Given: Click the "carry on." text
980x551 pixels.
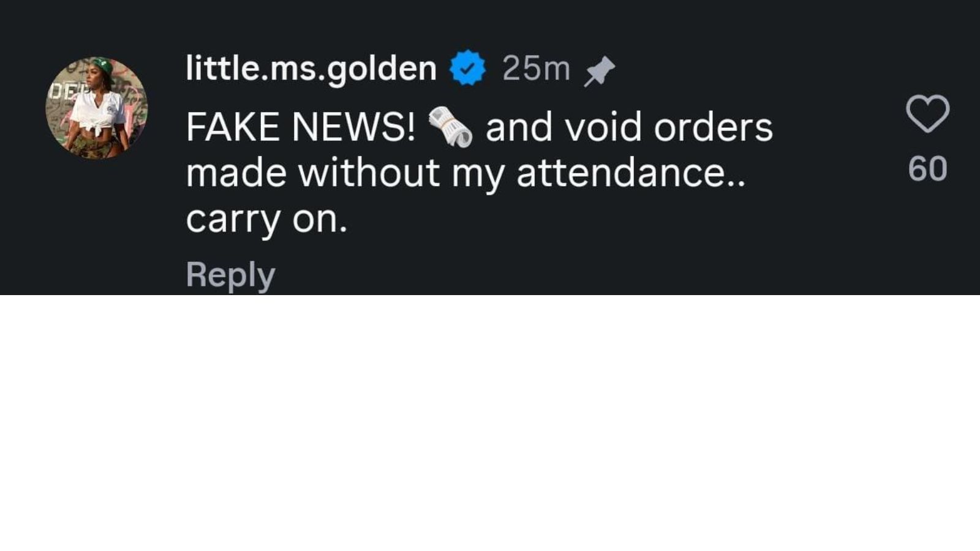Looking at the screenshot, I should click(x=266, y=219).
